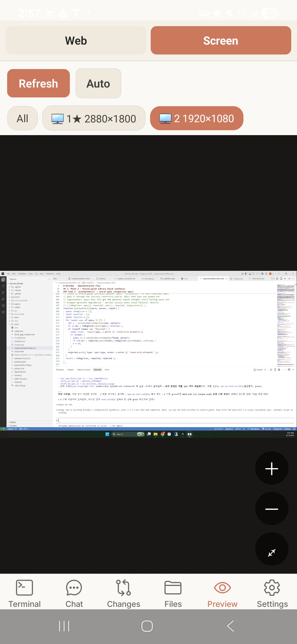Screen dimensions: 297x644
Task: Click the terminal input prompt line
Action: point(175,421)
